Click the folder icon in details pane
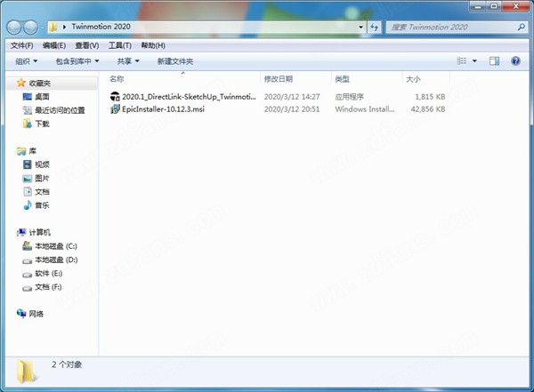534x392 pixels. coord(26,372)
